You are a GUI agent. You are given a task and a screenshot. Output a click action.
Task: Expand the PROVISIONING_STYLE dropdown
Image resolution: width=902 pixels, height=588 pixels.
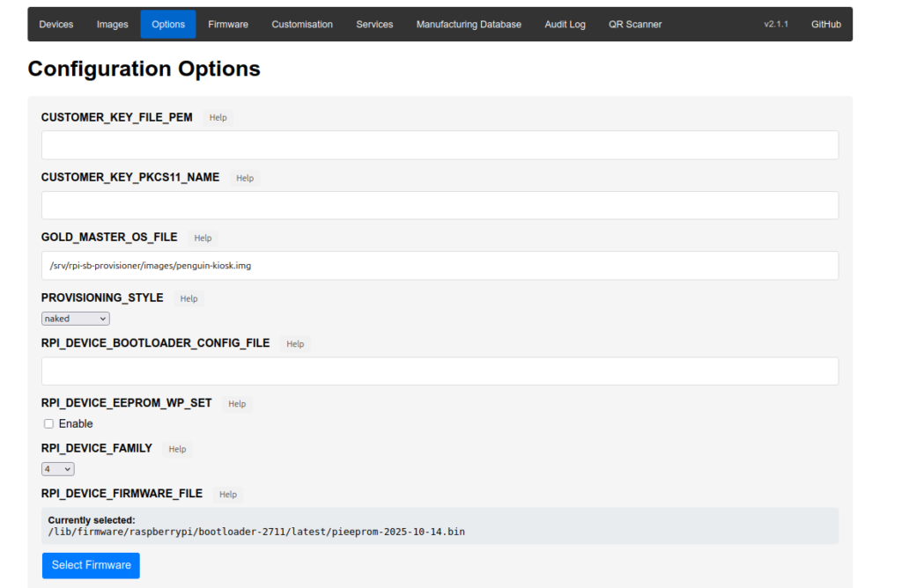(x=76, y=319)
